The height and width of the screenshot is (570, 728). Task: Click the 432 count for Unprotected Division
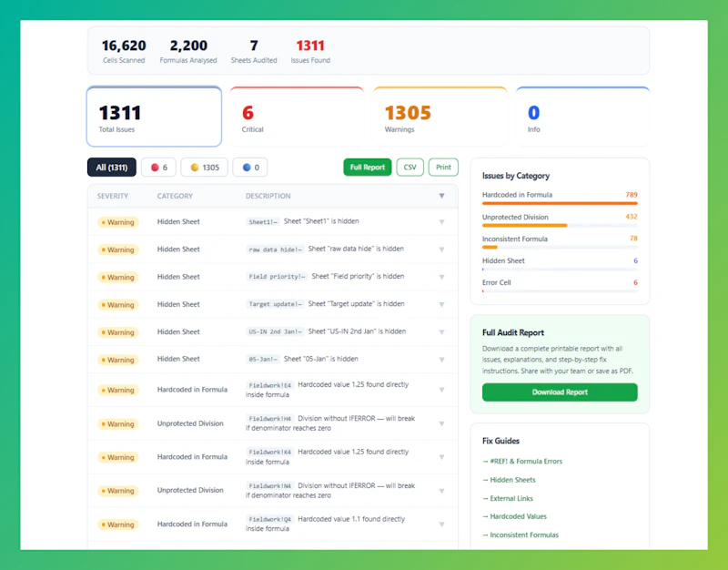(632, 217)
